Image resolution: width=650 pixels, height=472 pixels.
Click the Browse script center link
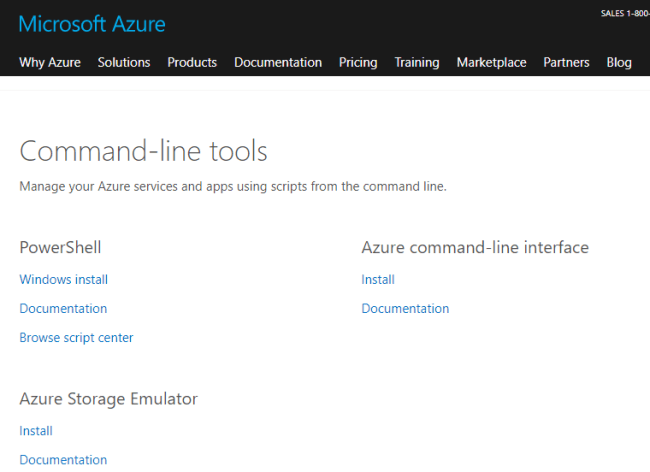pos(76,338)
